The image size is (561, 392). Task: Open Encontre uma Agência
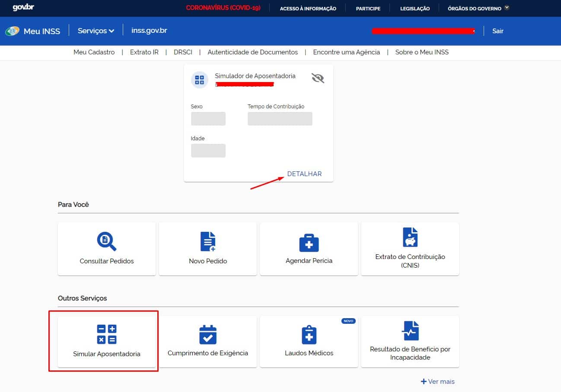(347, 52)
